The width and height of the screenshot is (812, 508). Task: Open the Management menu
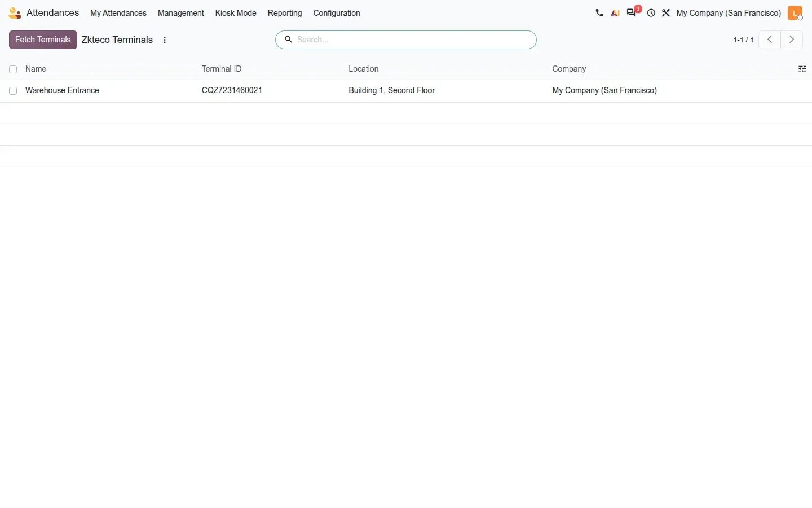click(181, 13)
